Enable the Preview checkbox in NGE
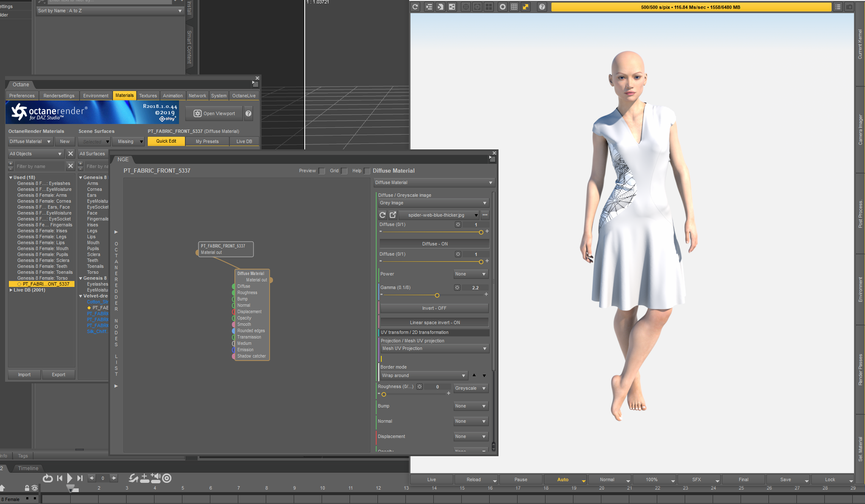 [322, 171]
